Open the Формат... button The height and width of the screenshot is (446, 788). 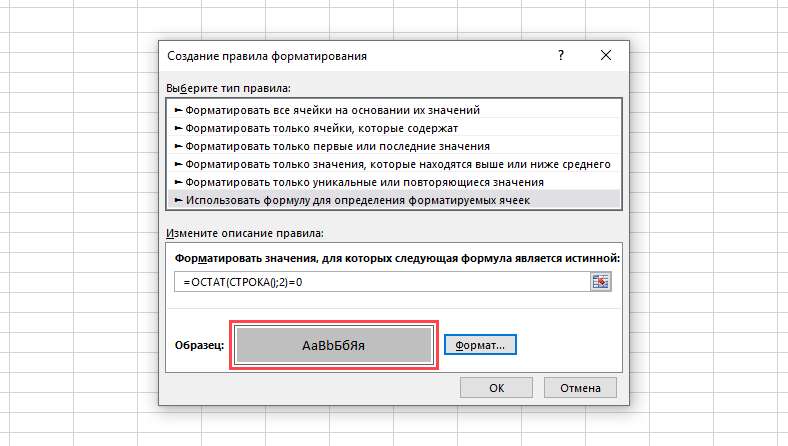coord(480,345)
